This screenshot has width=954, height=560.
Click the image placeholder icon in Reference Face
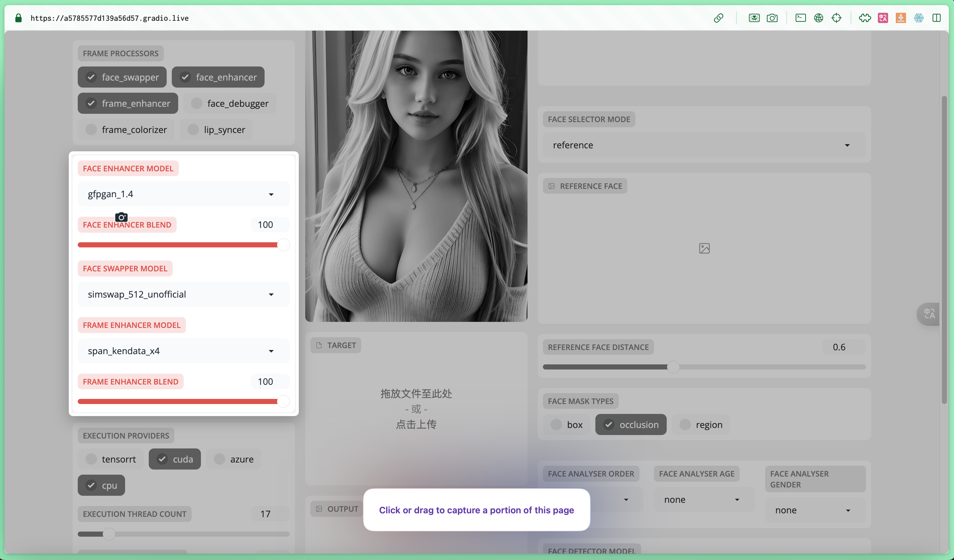click(704, 248)
